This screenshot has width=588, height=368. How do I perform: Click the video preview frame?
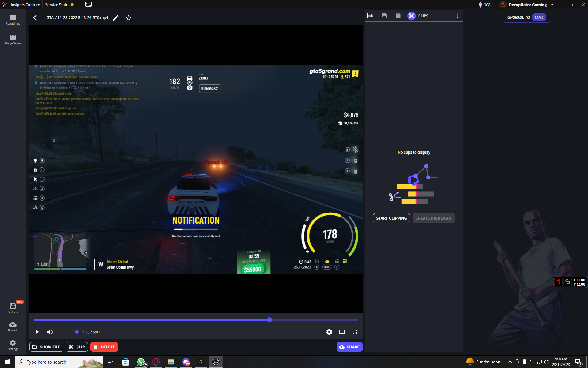tap(196, 169)
